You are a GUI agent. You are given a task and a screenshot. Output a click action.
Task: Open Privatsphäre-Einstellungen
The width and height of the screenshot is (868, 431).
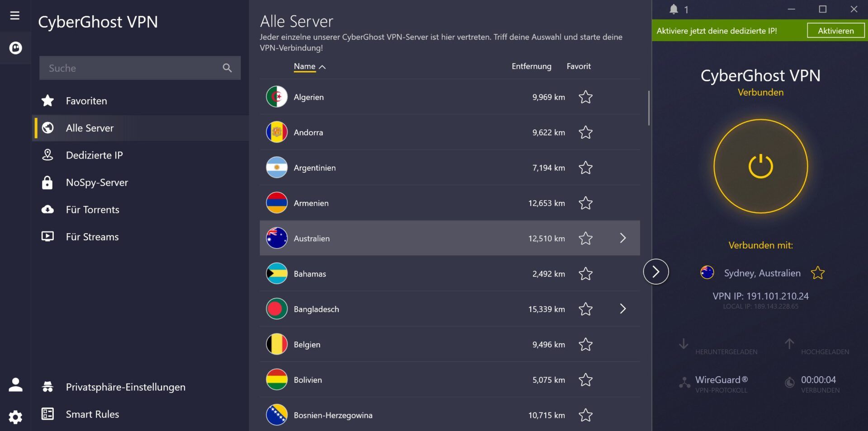click(141, 387)
